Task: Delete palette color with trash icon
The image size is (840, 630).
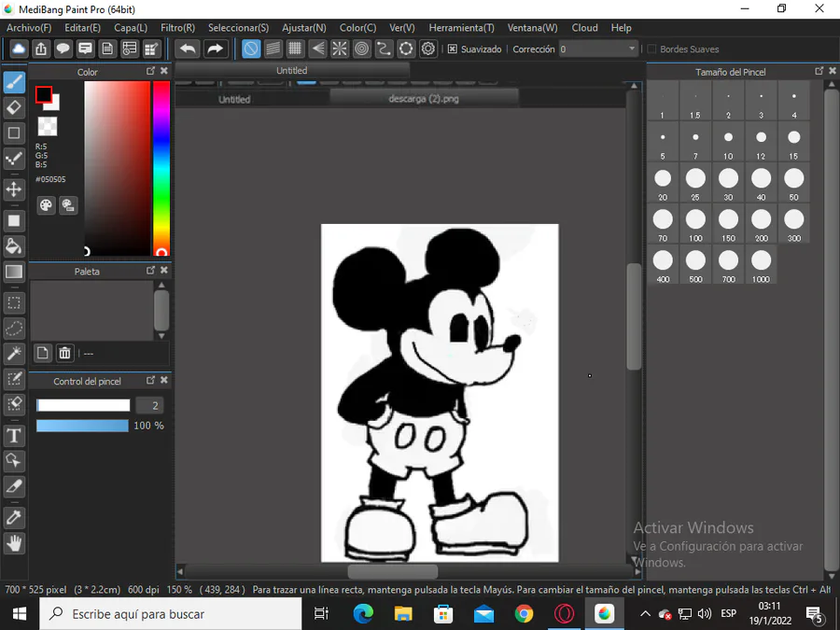Action: click(x=64, y=353)
